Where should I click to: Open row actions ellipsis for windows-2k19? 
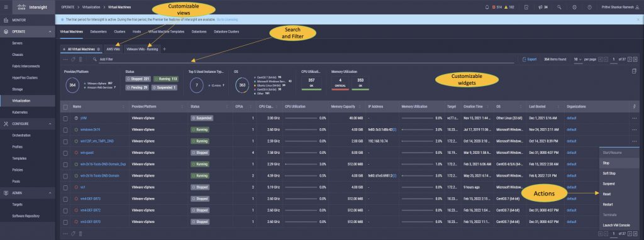(x=635, y=129)
